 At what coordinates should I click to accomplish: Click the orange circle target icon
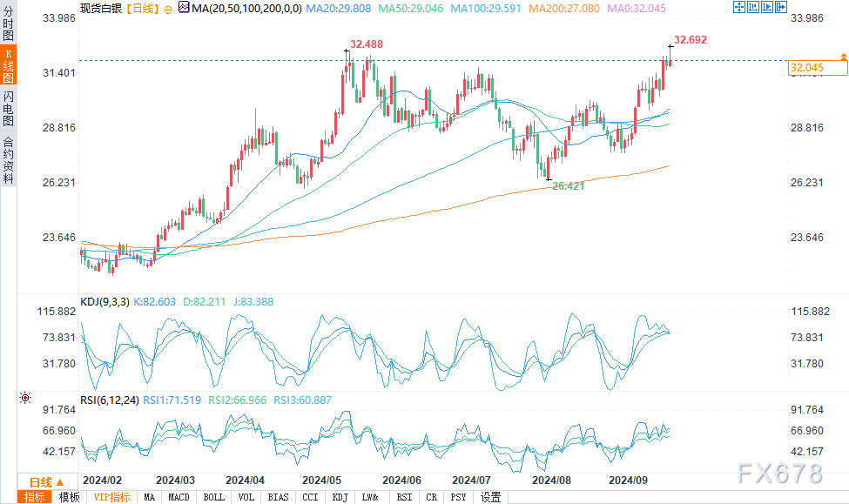(168, 10)
